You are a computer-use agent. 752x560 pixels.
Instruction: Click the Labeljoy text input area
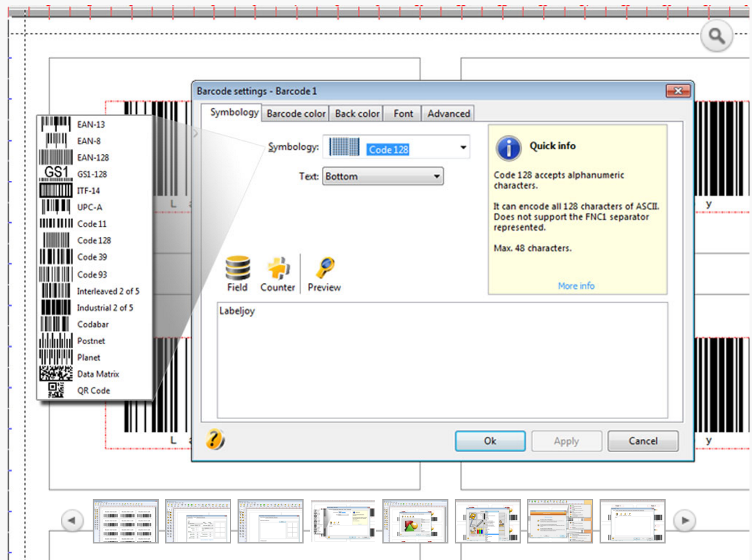tap(442, 359)
